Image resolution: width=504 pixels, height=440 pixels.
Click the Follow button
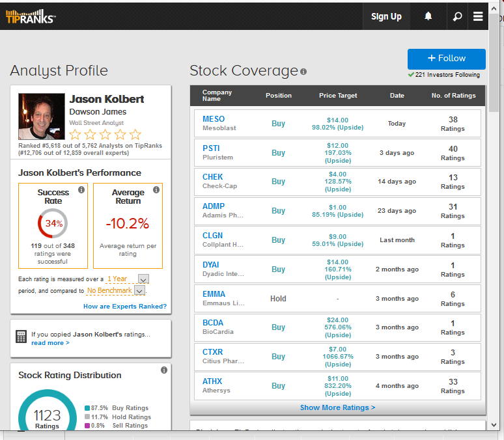tap(446, 59)
